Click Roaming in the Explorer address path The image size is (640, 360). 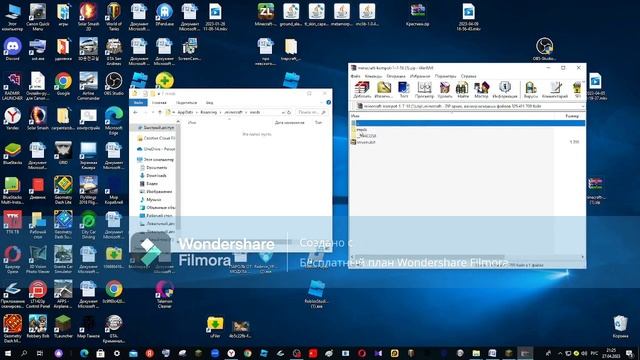point(209,112)
